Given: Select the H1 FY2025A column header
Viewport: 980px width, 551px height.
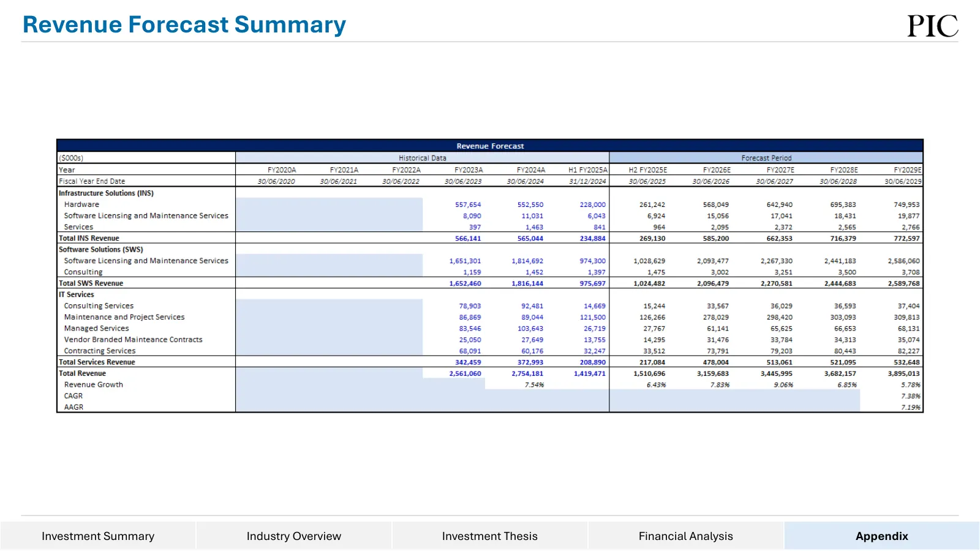Looking at the screenshot, I should click(588, 170).
